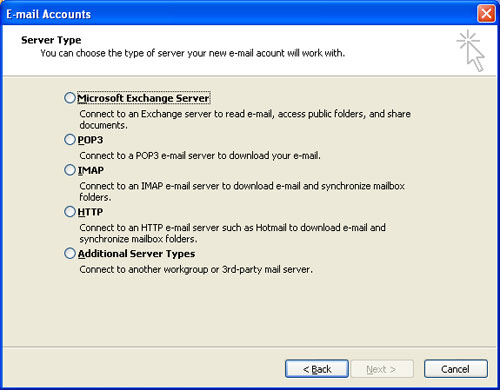Click description 'Connect to an HTTP e-mail server such as Hotmail'

point(183,228)
